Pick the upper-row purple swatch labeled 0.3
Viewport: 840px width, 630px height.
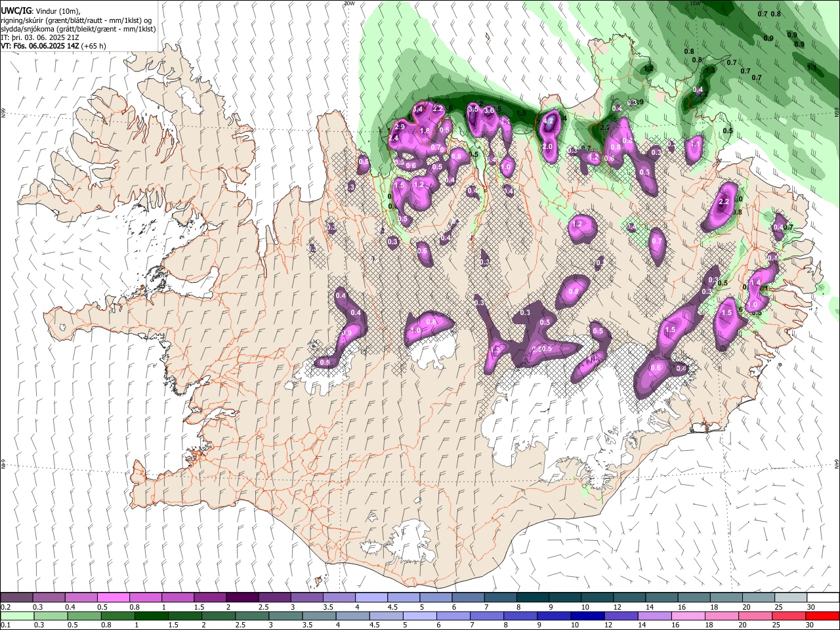click(x=49, y=598)
